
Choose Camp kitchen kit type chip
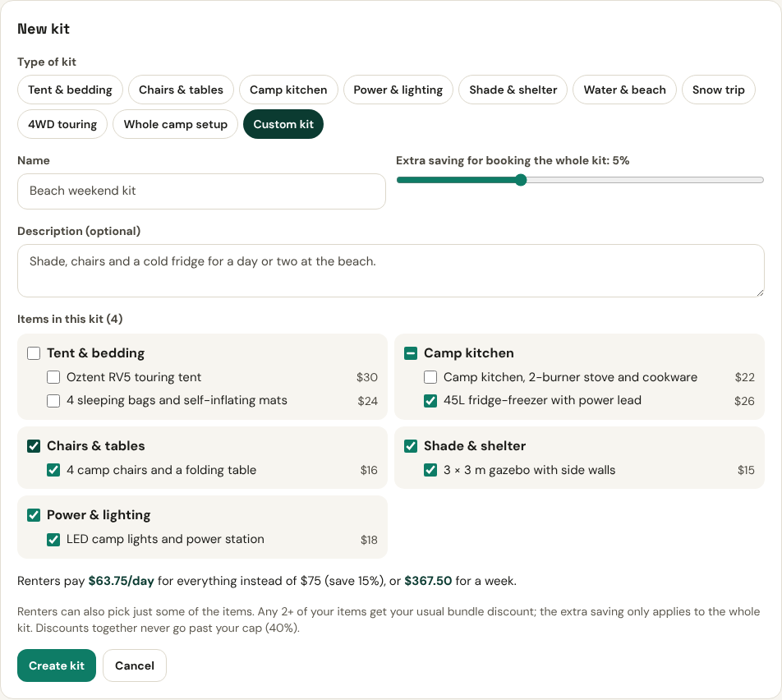click(x=288, y=90)
